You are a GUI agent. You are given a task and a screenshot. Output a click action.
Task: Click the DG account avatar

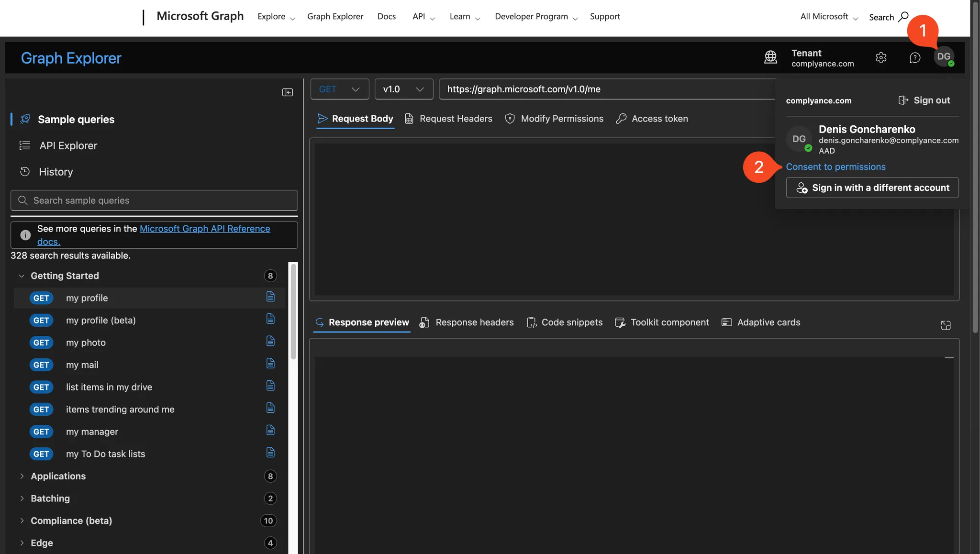pos(945,57)
